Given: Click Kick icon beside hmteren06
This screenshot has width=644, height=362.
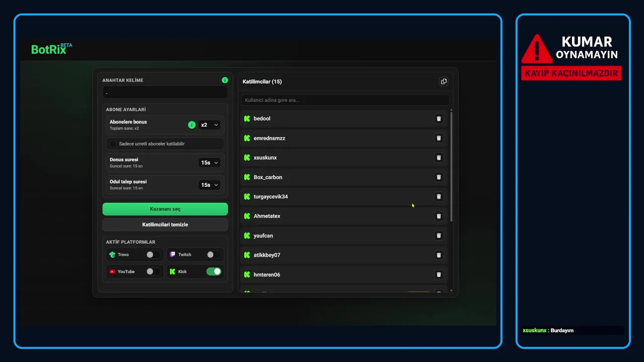Looking at the screenshot, I should coord(247,275).
